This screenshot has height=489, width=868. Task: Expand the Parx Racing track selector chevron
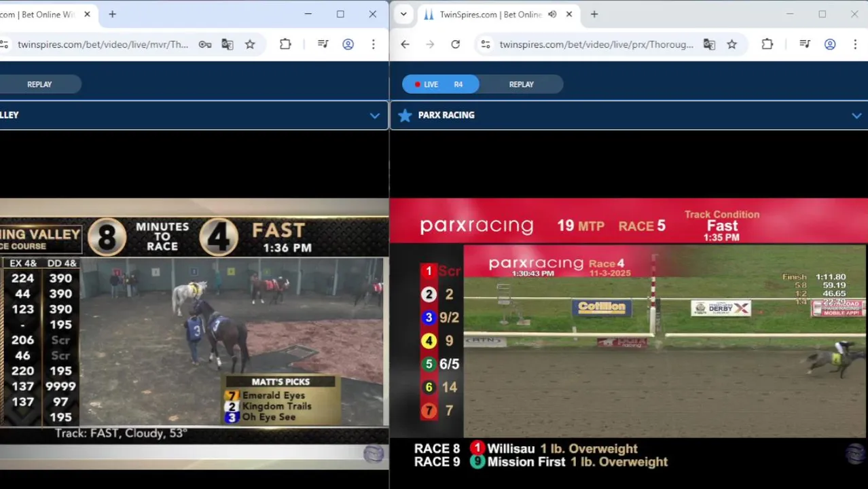(x=856, y=115)
